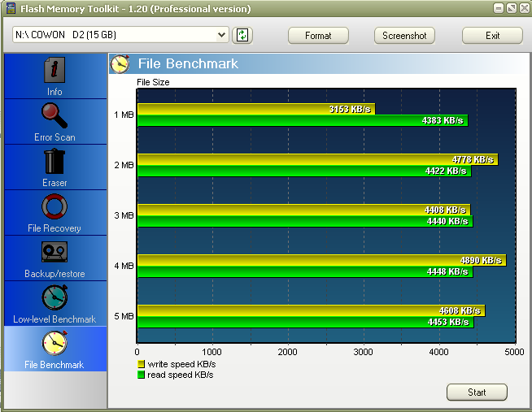
Task: Click the 3000 axis value
Action: click(363, 352)
